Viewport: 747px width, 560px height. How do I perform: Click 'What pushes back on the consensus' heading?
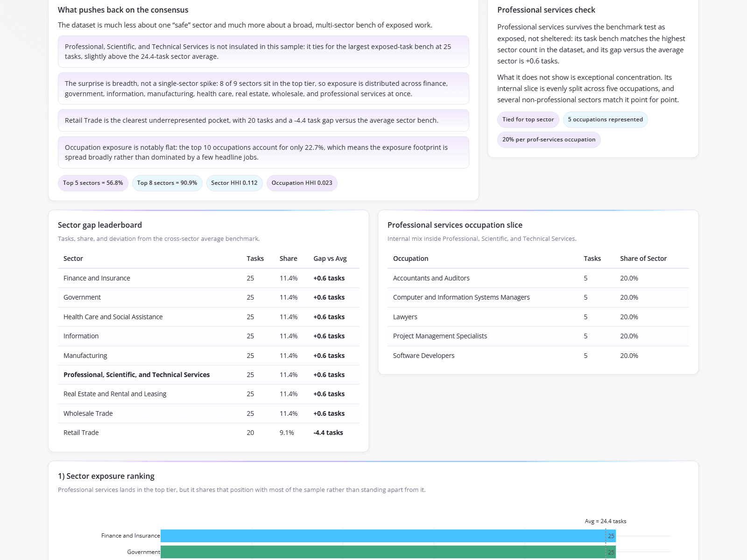pos(123,10)
